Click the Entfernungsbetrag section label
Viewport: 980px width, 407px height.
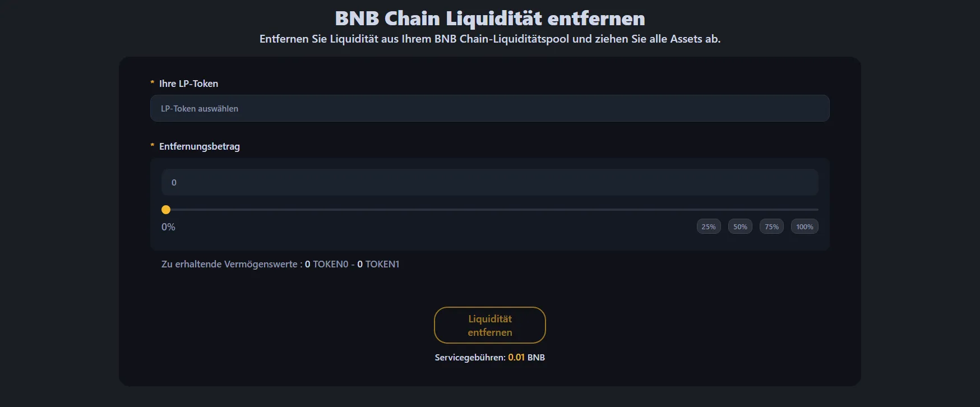[199, 146]
